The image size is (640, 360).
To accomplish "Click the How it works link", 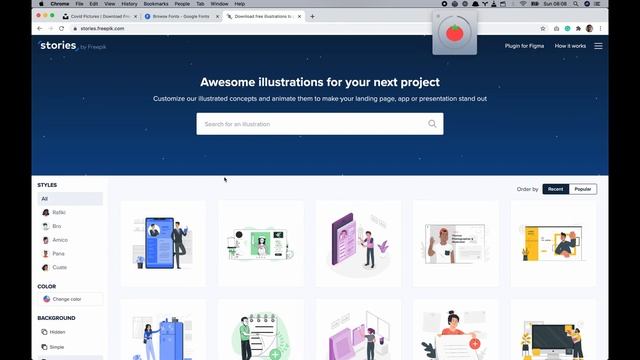I will [x=570, y=46].
